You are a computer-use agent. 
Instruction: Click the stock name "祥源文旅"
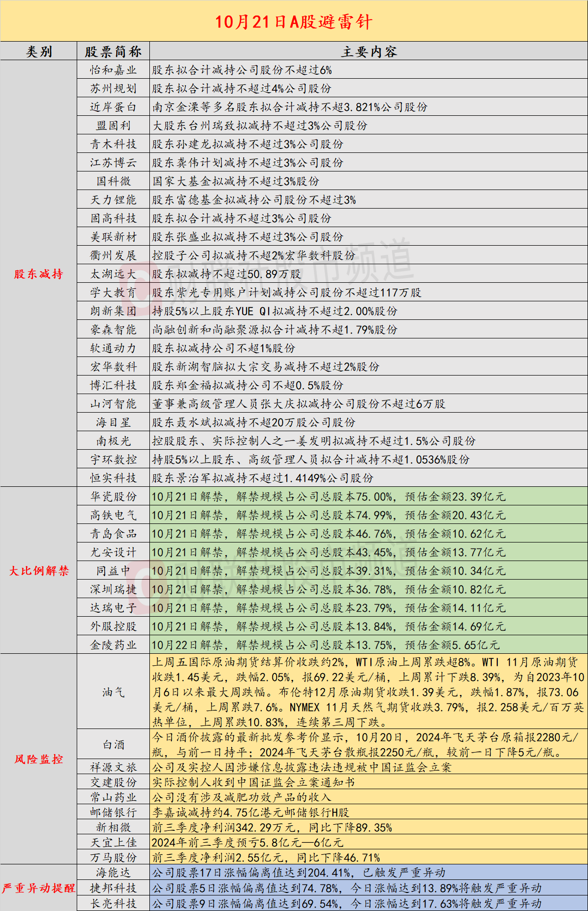(113, 768)
